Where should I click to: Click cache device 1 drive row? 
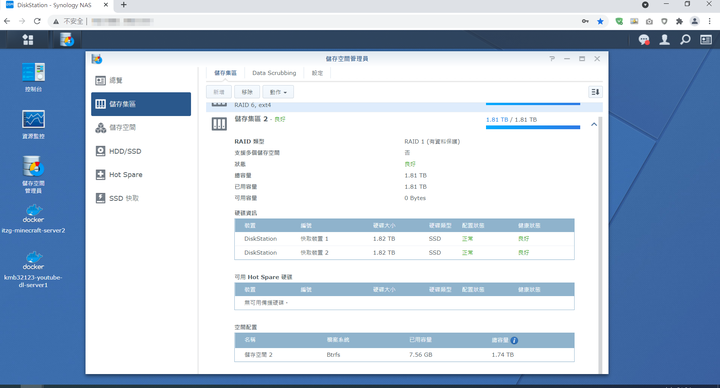(404, 239)
